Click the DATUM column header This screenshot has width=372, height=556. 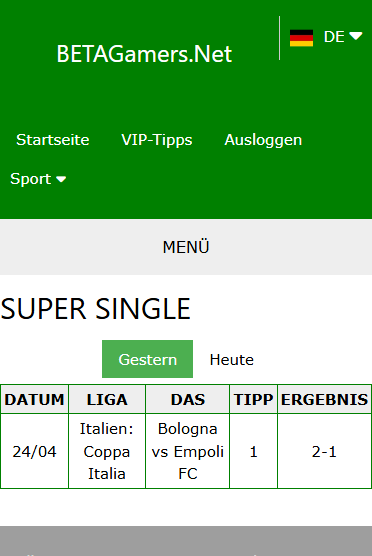click(x=34, y=399)
